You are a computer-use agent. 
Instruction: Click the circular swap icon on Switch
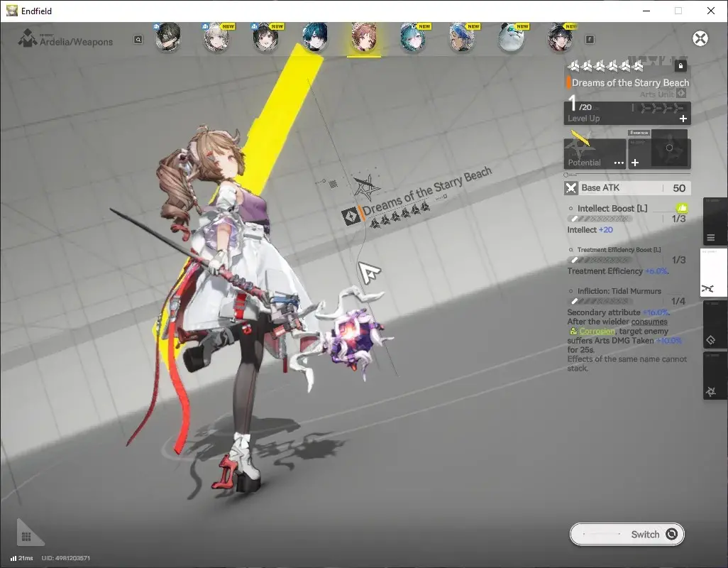pos(671,535)
